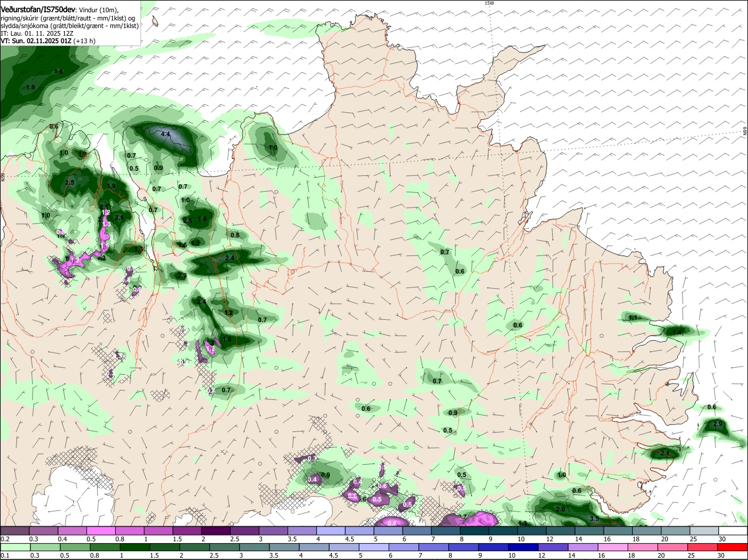This screenshot has height=560, width=748.
Task: Click the violet 12 swatch on bottom legend row
Action: coord(553,547)
